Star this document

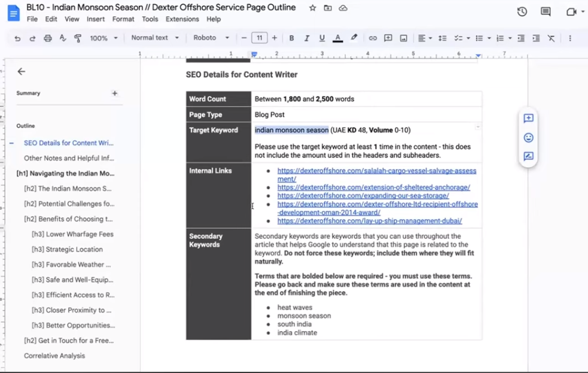pyautogui.click(x=312, y=8)
